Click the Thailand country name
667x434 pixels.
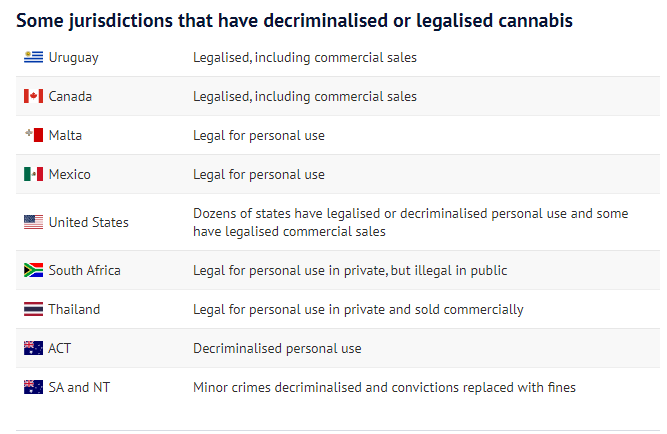click(74, 309)
